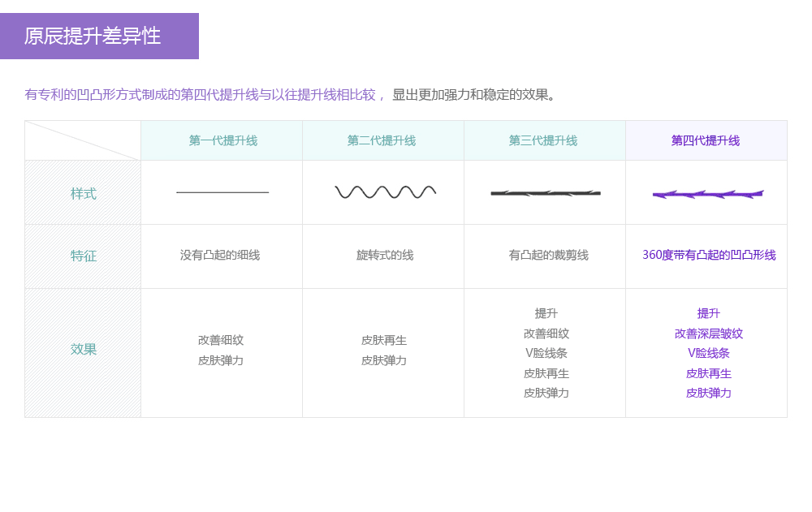Click the highlighted 第四代提升线 column header

(706, 140)
